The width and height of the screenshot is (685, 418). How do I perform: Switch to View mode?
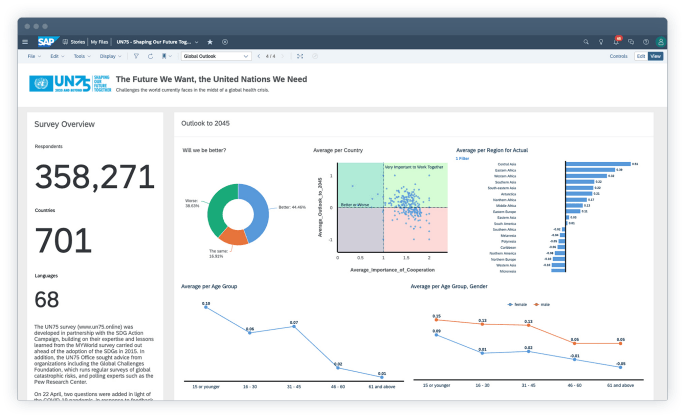656,56
